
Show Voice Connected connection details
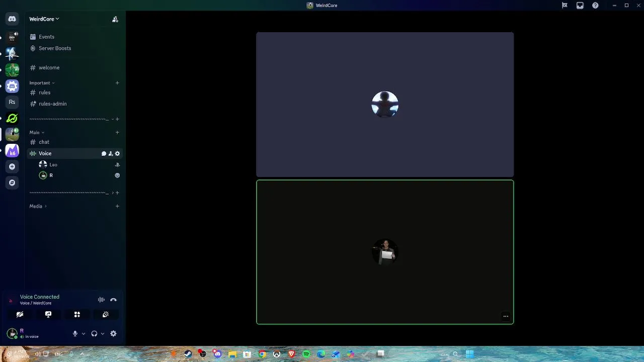pos(40,297)
